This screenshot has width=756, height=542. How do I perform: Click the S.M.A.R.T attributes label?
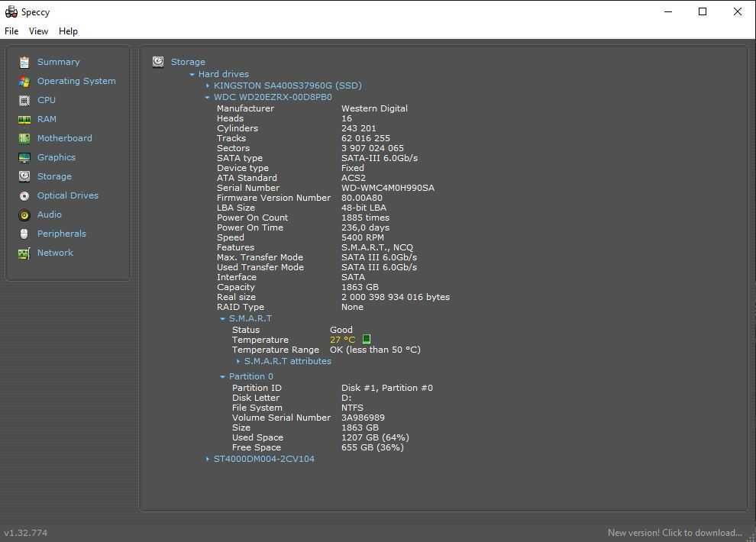(x=288, y=361)
